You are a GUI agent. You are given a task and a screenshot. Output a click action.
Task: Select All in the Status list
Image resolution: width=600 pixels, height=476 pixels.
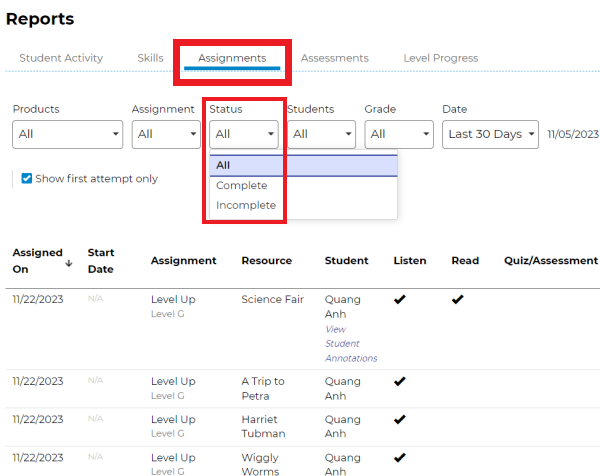(x=224, y=165)
